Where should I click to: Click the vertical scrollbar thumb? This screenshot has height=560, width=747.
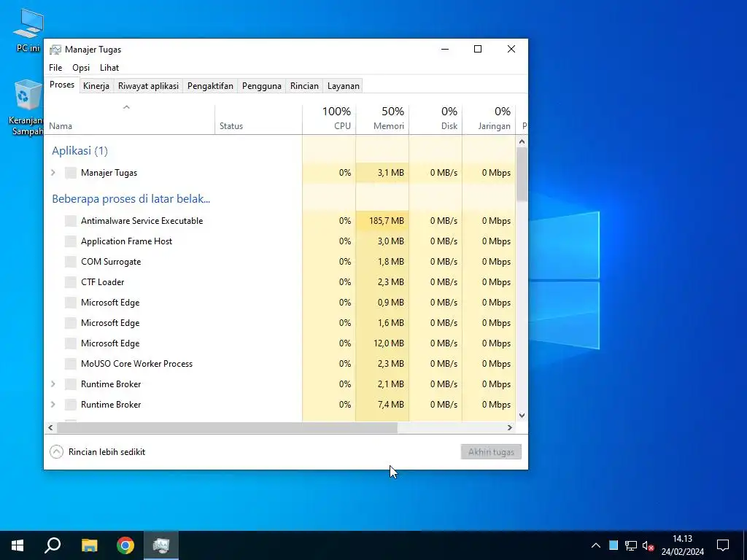(522, 174)
